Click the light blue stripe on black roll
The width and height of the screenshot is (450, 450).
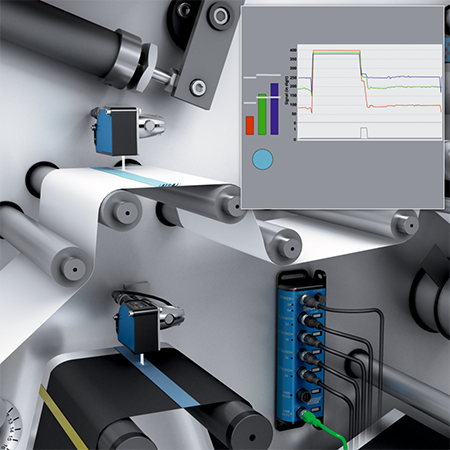pyautogui.click(x=157, y=377)
